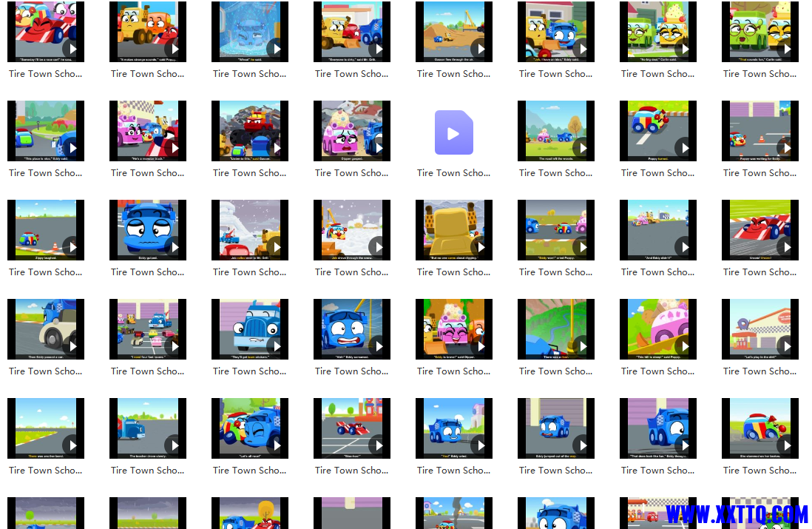Viewport: 812px width, 529px height.
Task: Play button on sandy construction site video
Action: [x=478, y=50]
